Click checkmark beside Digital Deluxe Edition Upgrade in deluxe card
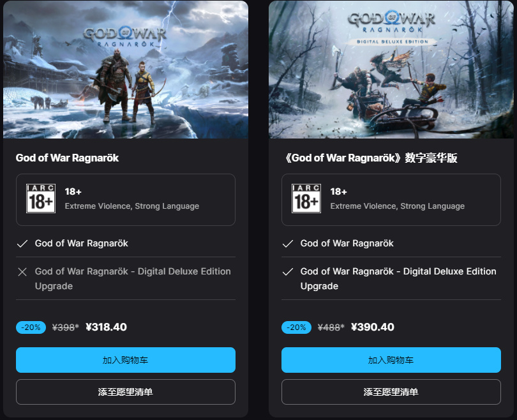This screenshot has height=420, width=517. pos(288,272)
